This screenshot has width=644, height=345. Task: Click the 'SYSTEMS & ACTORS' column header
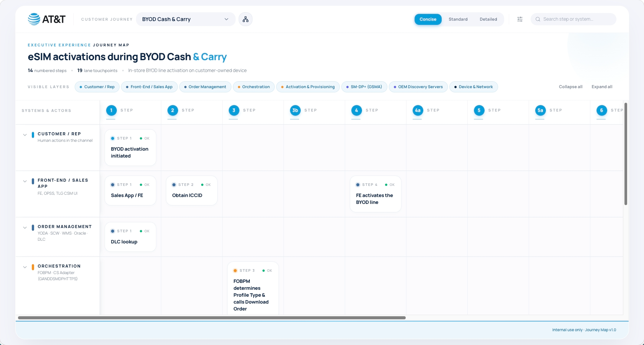coord(46,111)
